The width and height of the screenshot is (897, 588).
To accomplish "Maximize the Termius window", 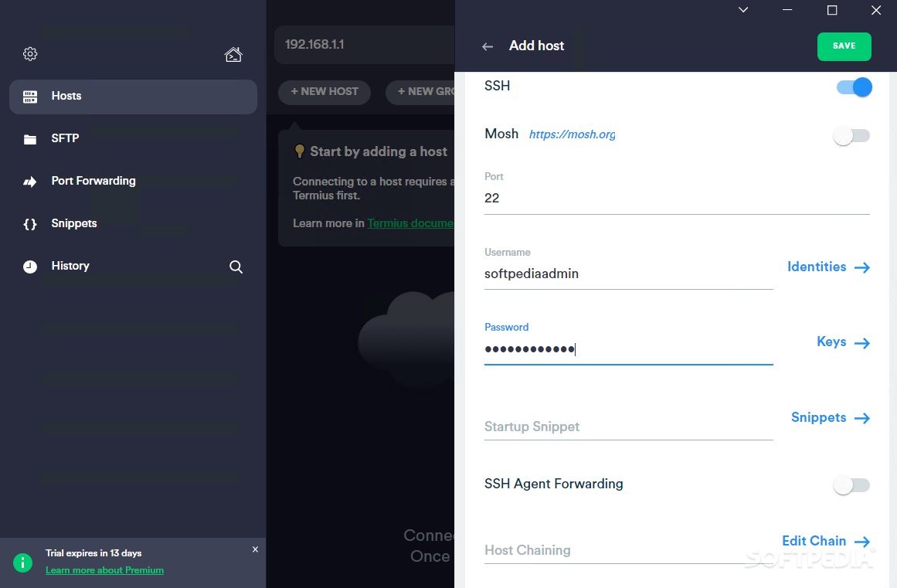I will [x=832, y=10].
